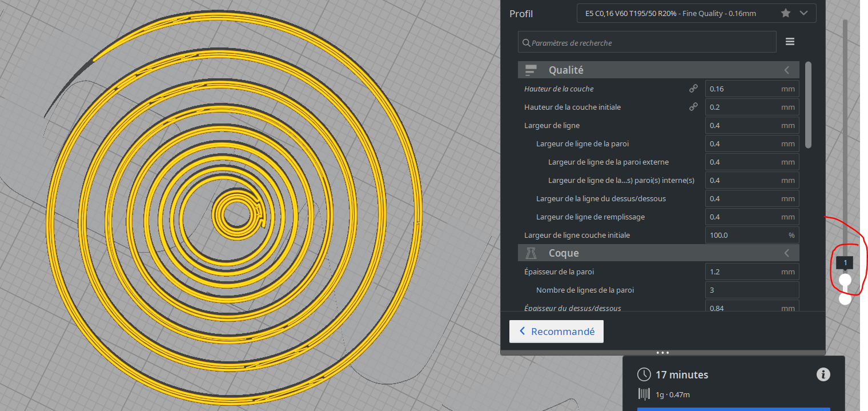Click the Paramètres de recherche search field

pos(647,42)
